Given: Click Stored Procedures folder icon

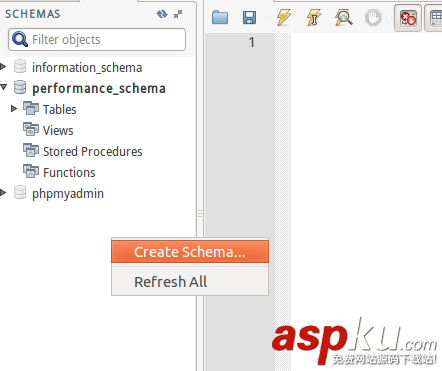Looking at the screenshot, I should click(31, 150).
